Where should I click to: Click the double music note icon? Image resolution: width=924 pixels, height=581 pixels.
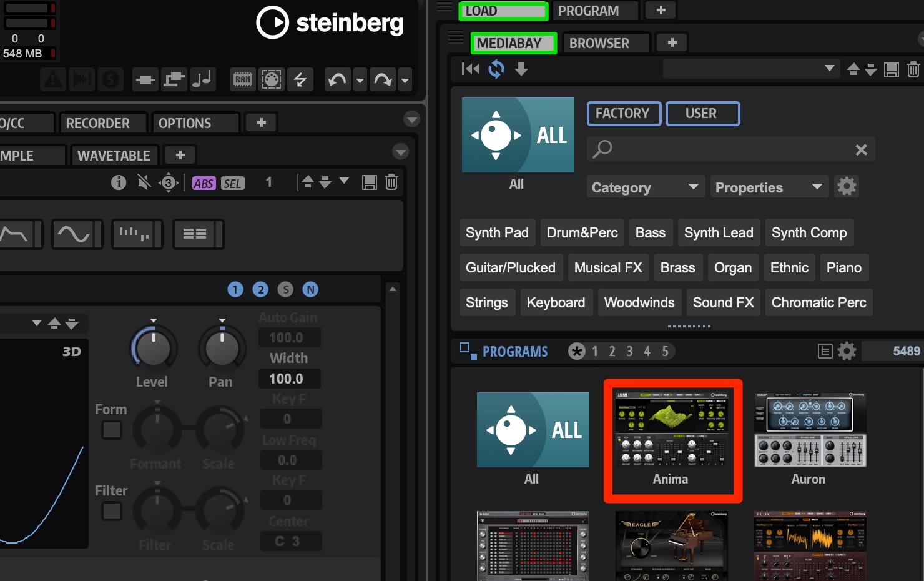point(202,79)
